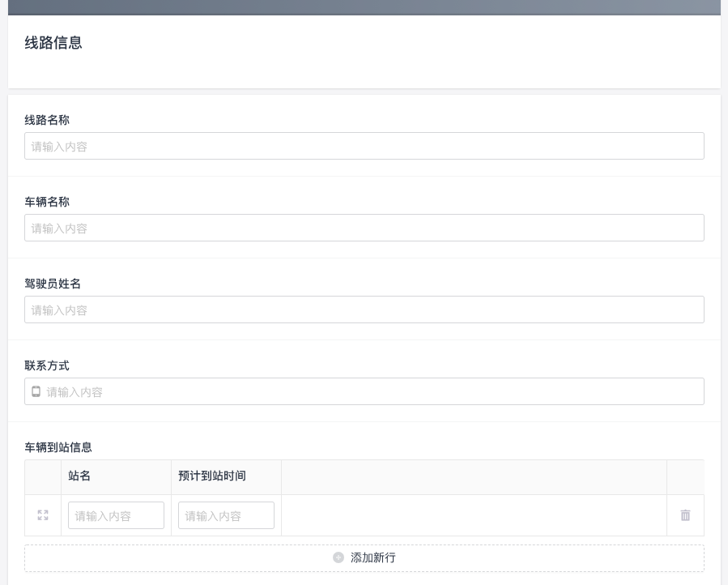The width and height of the screenshot is (728, 585).
Task: Click the phone icon in 联系方式 field
Action: click(36, 391)
